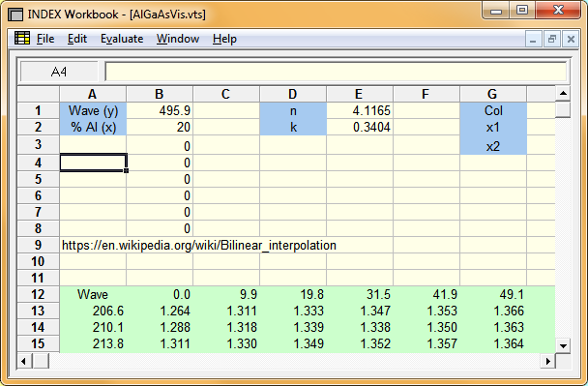The image size is (588, 386).
Task: Click the cell with 1.264
Action: tap(160, 311)
